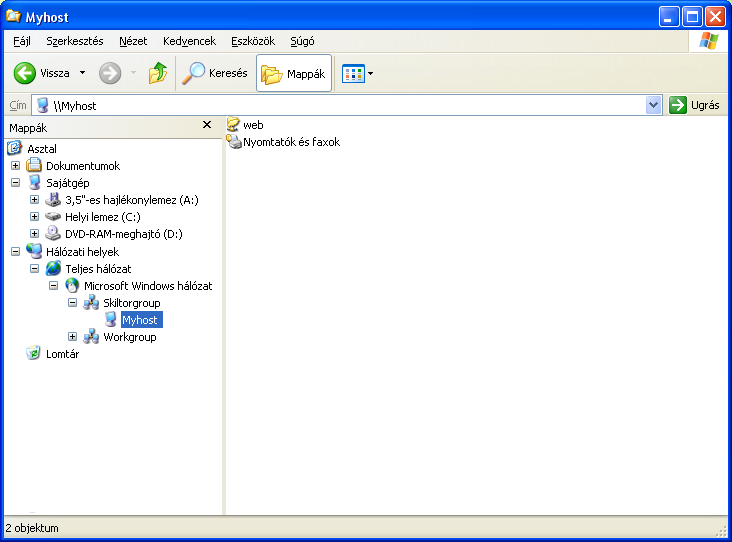Collapse Teljes hálózat node
732x542 pixels.
point(35,268)
